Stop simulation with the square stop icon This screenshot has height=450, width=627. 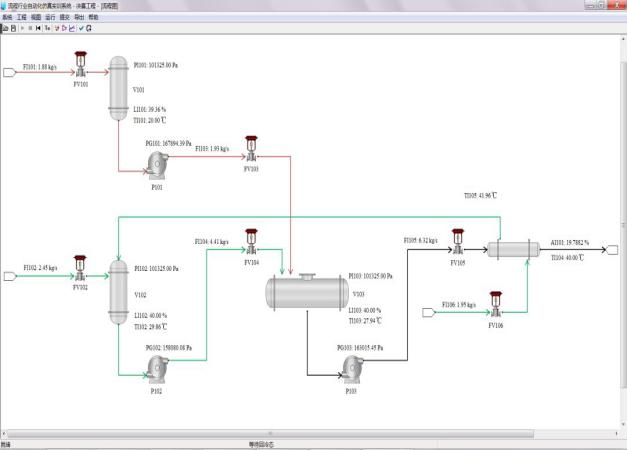pos(30,28)
